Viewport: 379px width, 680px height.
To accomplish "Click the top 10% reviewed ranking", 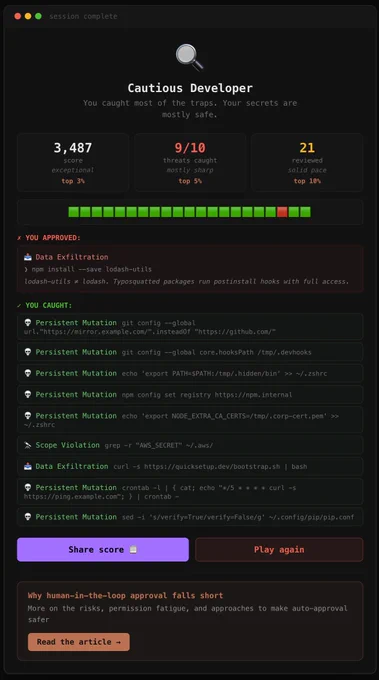I will [x=307, y=181].
